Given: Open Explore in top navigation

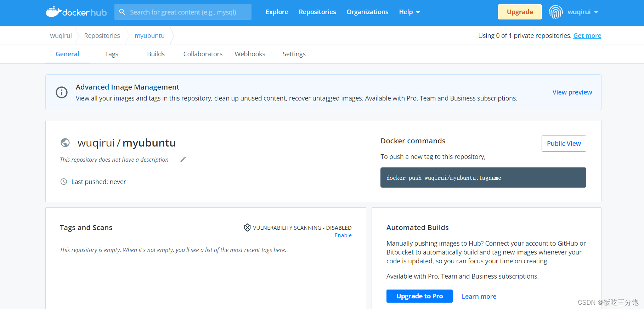Looking at the screenshot, I should (x=277, y=12).
